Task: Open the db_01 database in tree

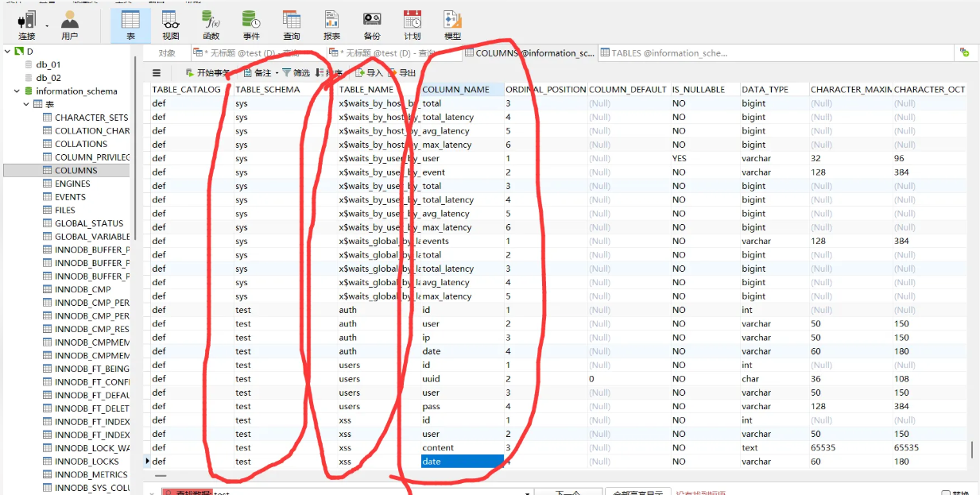Action: click(48, 64)
